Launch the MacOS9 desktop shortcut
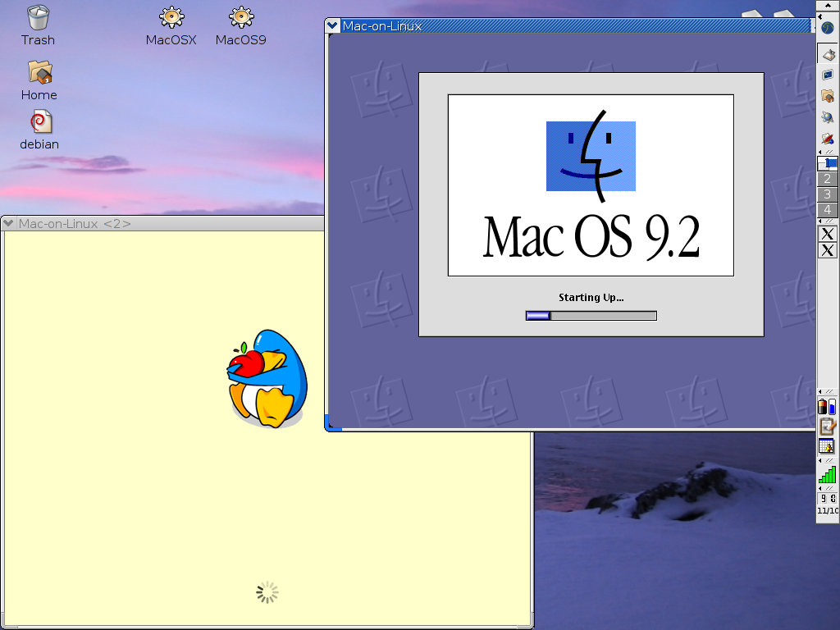The image size is (840, 630). [x=241, y=25]
